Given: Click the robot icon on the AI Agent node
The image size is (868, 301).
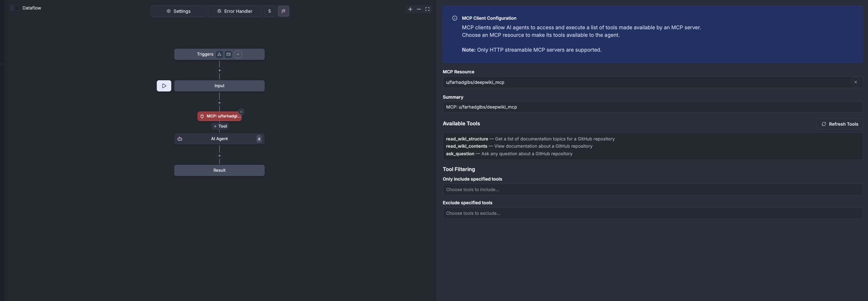Looking at the screenshot, I should 180,138.
